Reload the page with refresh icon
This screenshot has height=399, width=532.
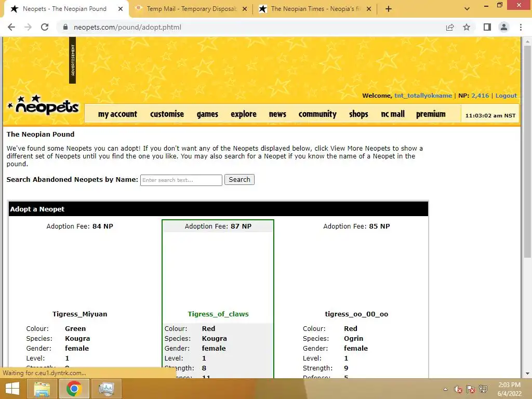pos(45,27)
